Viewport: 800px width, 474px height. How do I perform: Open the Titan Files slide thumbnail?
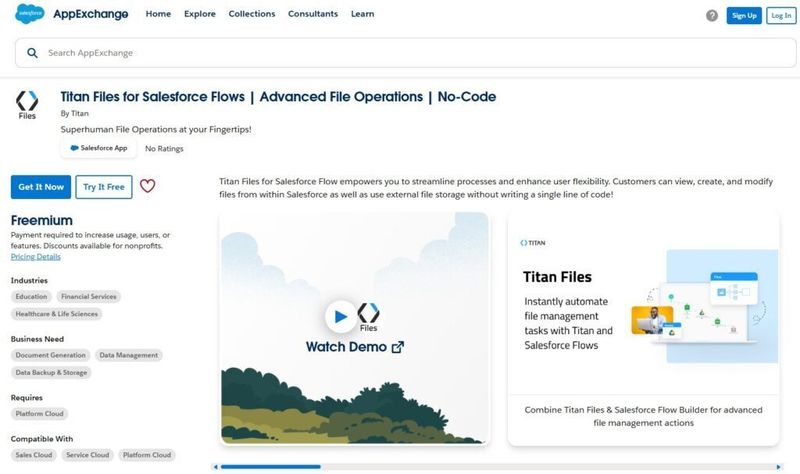[643, 329]
